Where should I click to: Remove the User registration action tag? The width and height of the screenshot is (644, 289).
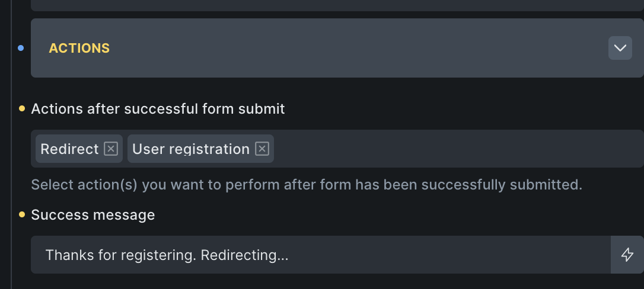point(262,149)
